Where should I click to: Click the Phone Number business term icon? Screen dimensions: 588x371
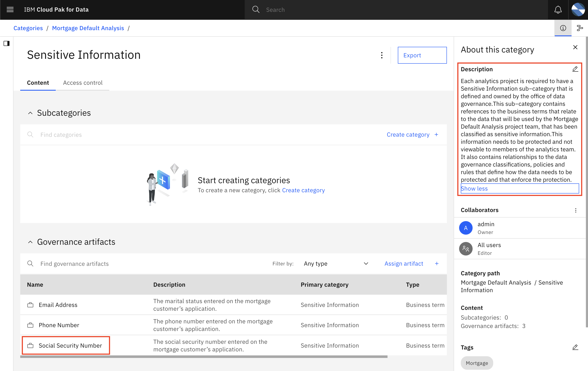pos(30,325)
